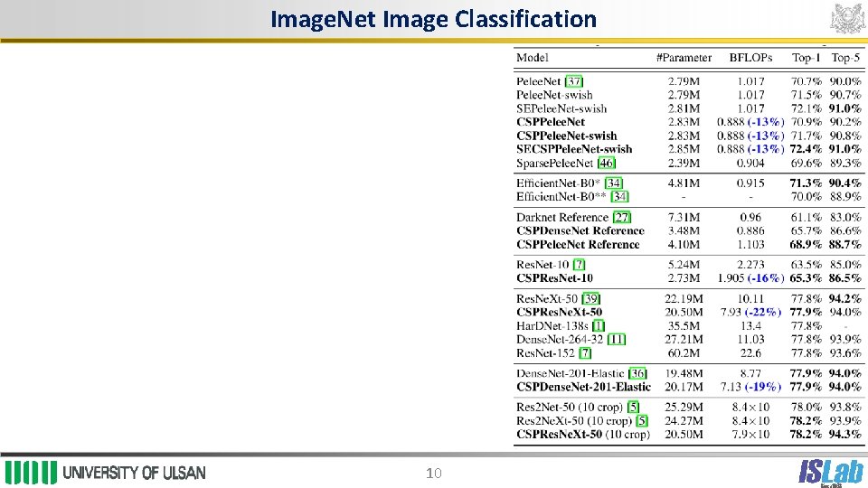Open citation [7] next to ResNet-152
The image size is (868, 488).
pyautogui.click(x=585, y=353)
